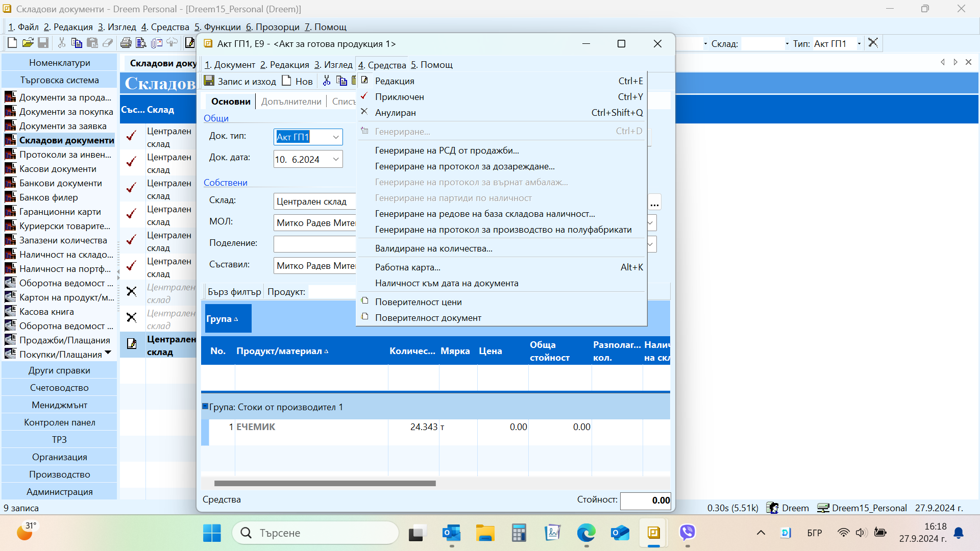
Task: Switch to the Допълнителни tab
Action: pyautogui.click(x=291, y=101)
